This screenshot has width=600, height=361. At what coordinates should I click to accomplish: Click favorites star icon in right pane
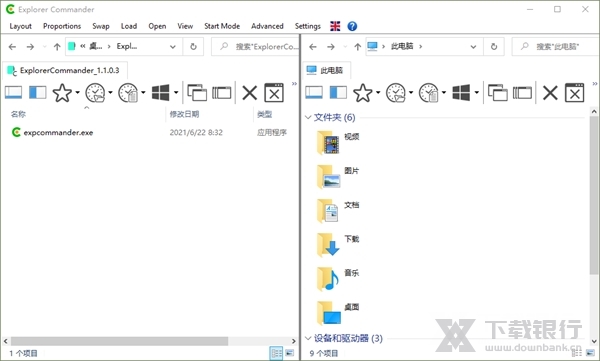[x=362, y=93]
